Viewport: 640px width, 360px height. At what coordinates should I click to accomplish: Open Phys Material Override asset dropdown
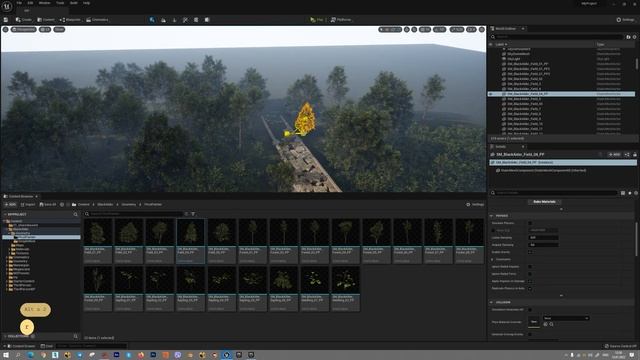(x=566, y=318)
